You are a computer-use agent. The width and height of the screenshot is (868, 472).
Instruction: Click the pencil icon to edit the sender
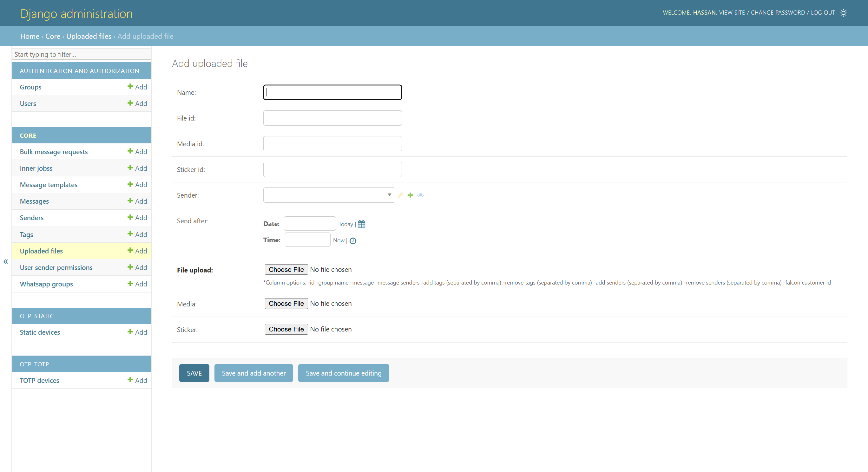click(x=400, y=195)
